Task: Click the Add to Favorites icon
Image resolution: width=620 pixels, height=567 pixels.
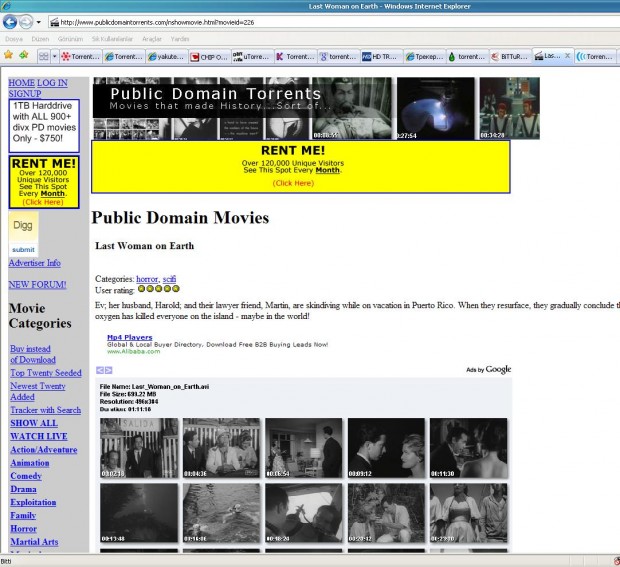Action: click(x=24, y=55)
